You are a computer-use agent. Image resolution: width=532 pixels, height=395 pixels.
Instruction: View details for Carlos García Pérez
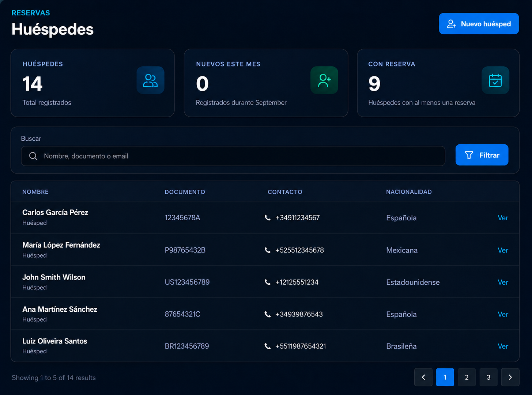click(x=503, y=218)
